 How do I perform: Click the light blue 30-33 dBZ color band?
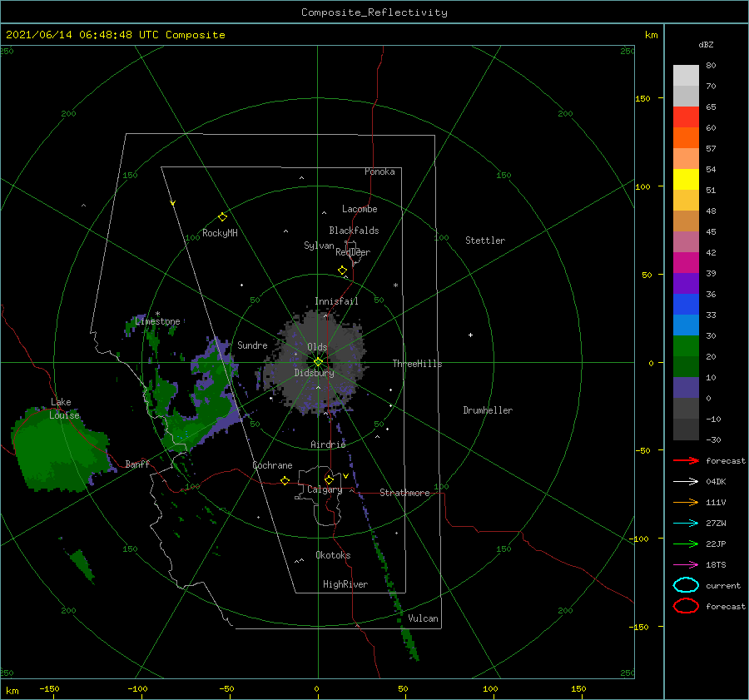686,325
